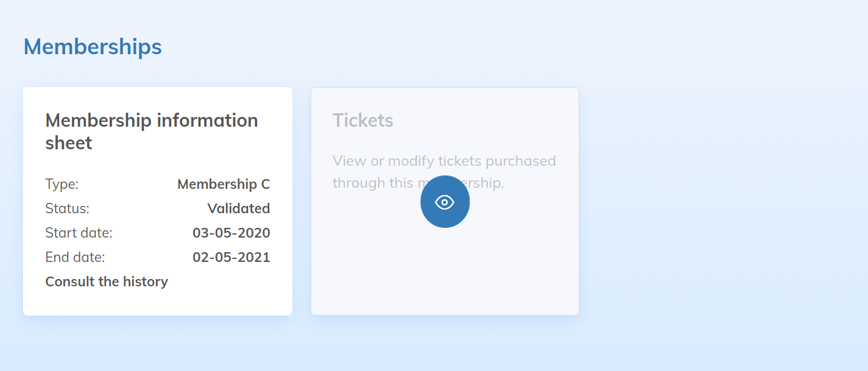Click the word "sheet" in the card title

69,143
